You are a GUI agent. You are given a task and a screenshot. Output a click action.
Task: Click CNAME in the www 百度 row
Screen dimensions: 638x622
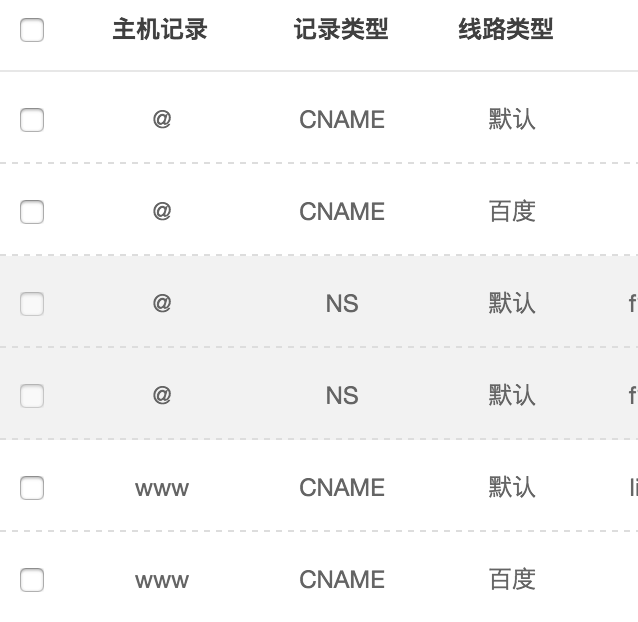click(342, 580)
